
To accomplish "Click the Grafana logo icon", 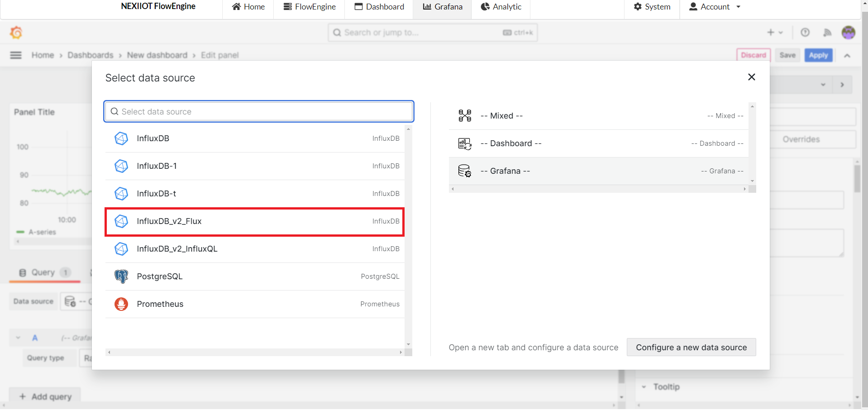I will click(x=16, y=33).
